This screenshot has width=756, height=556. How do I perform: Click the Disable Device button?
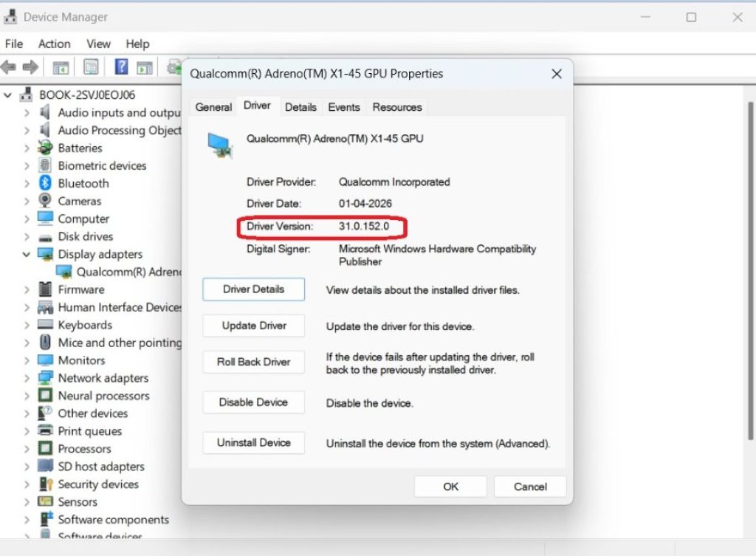coord(254,402)
